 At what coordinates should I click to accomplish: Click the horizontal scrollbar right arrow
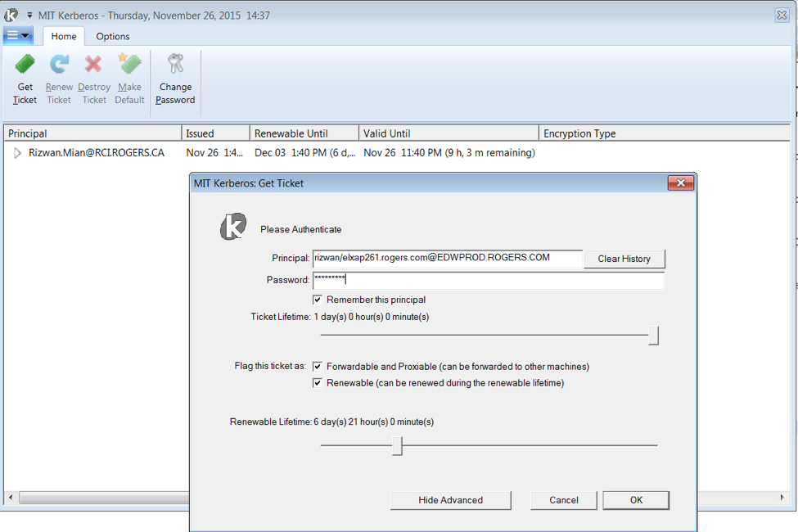(782, 497)
